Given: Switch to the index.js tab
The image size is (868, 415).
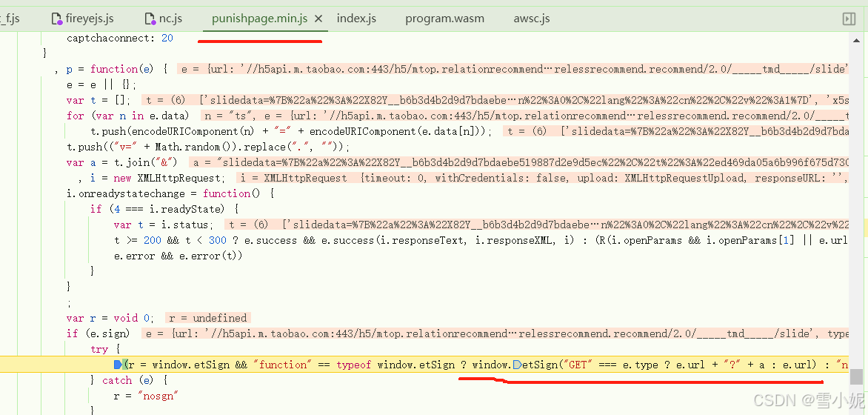Looking at the screenshot, I should pos(356,19).
